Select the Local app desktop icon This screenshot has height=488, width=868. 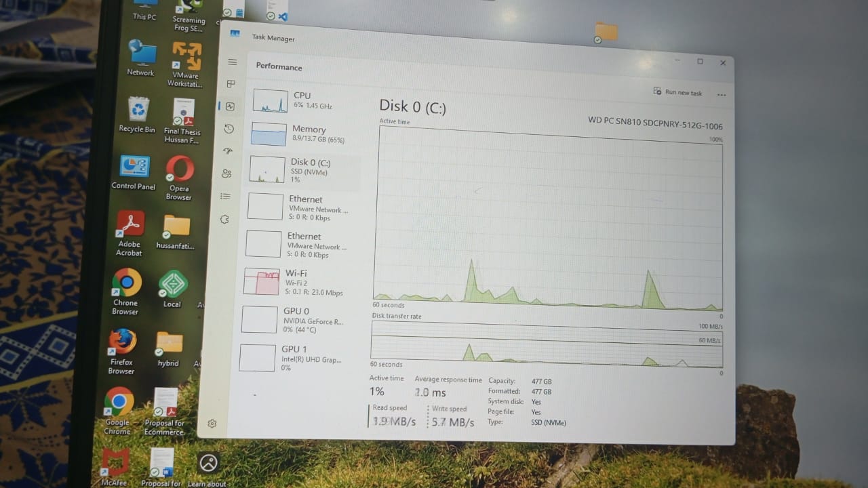[x=172, y=289]
